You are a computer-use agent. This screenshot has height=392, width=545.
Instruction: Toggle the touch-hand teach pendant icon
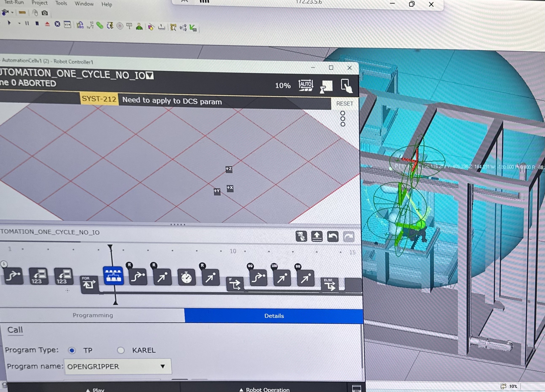(347, 86)
